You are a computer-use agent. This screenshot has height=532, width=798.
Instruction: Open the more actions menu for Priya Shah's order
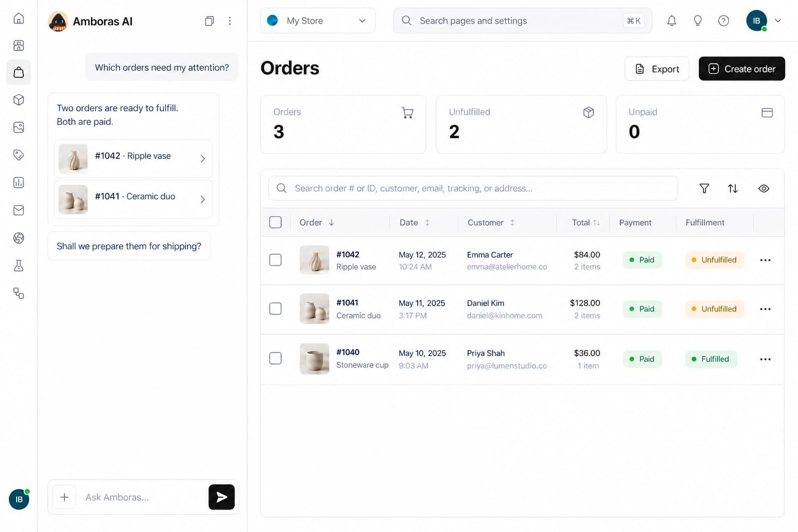(765, 359)
